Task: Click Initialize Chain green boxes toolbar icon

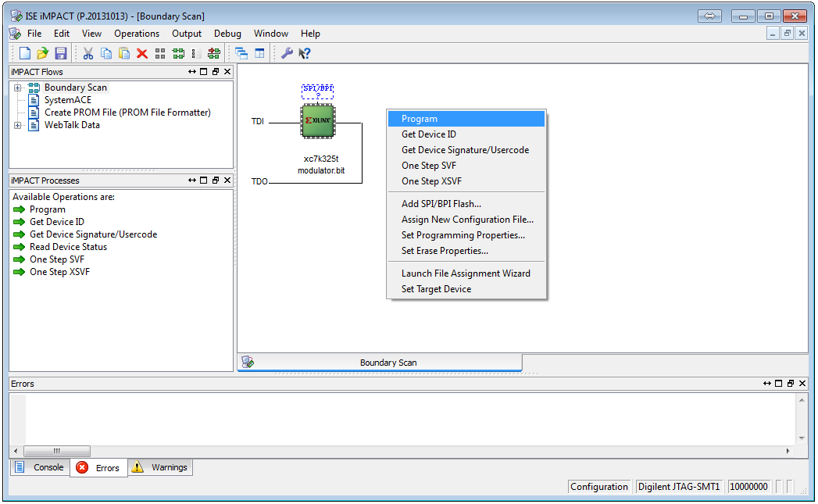Action: pyautogui.click(x=178, y=53)
